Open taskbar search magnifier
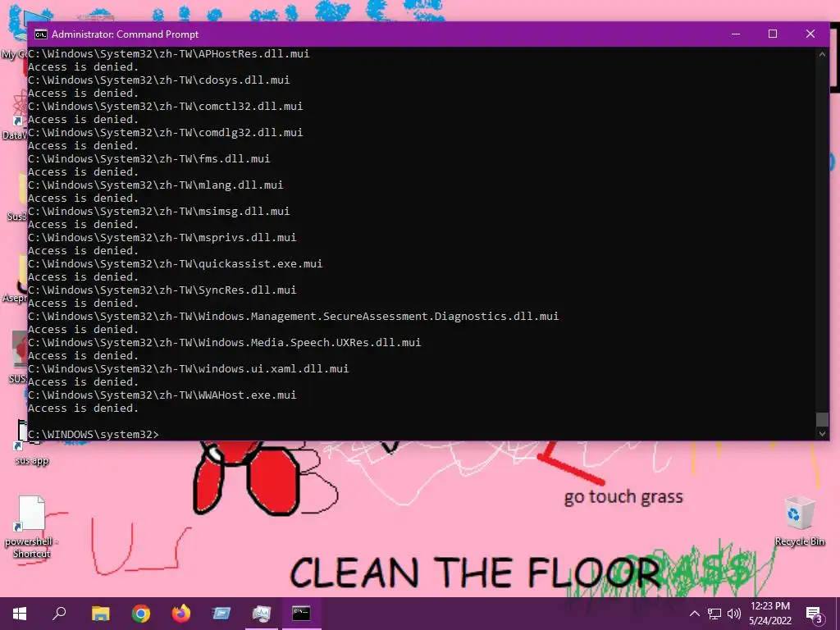Viewport: 840px width, 630px height. (59, 613)
